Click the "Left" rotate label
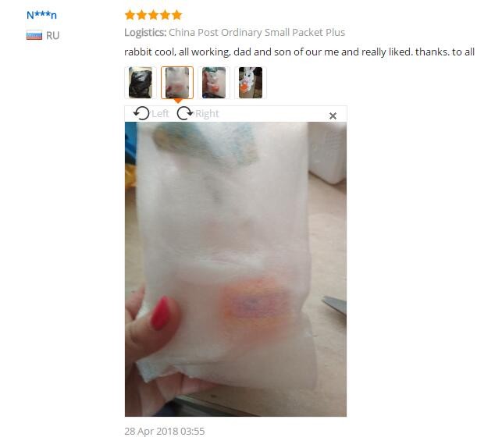The height and width of the screenshot is (448, 502). click(160, 114)
